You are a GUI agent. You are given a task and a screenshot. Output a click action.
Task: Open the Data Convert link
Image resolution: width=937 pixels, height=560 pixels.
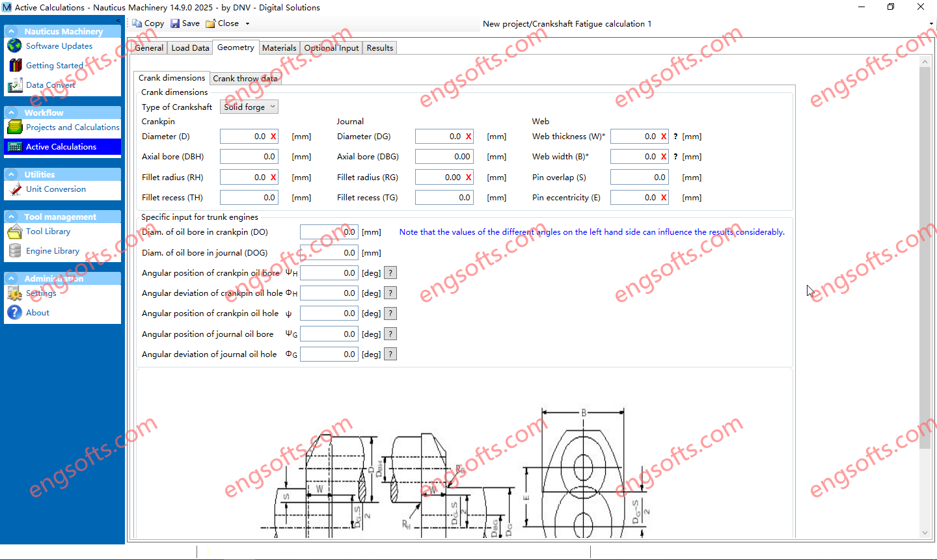(51, 85)
